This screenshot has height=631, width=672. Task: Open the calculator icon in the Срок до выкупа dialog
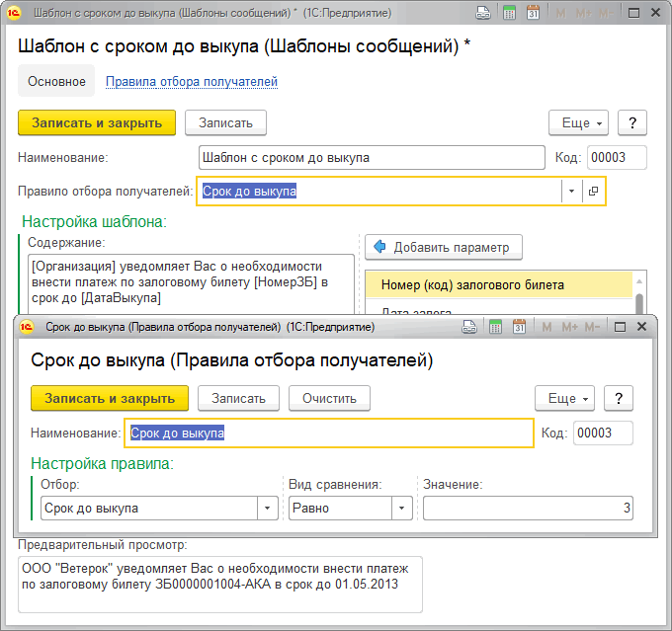tap(495, 327)
